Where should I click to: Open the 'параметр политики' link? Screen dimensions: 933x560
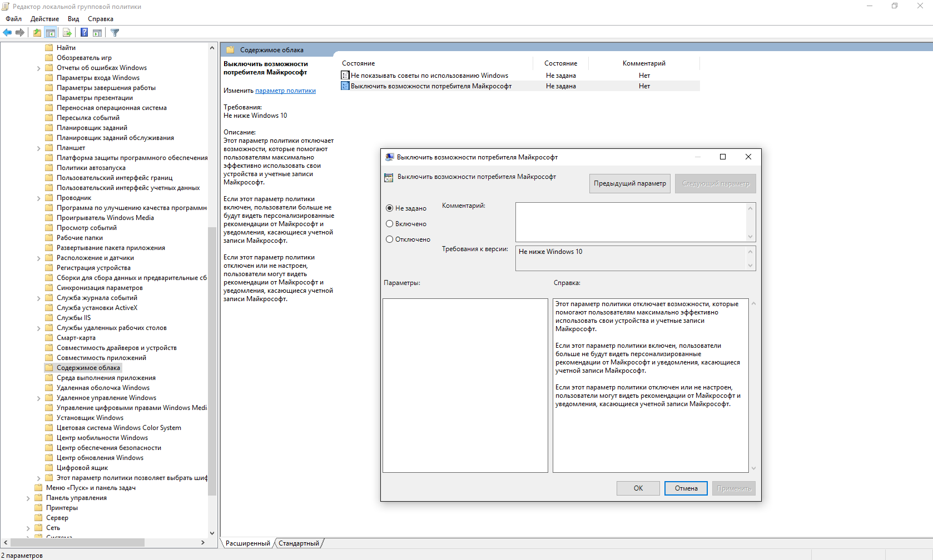[x=285, y=91]
